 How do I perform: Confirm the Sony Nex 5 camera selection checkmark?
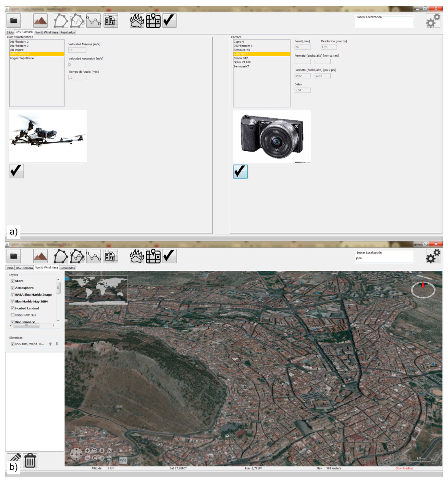[240, 171]
